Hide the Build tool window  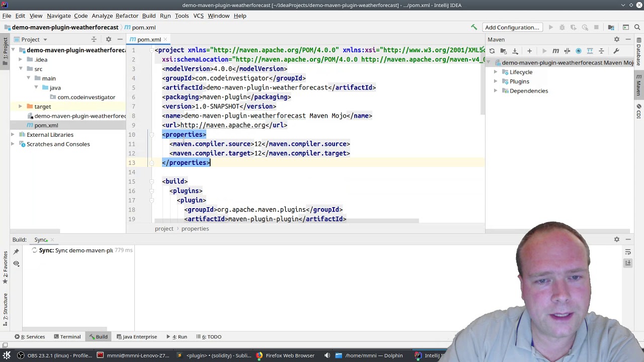628,240
